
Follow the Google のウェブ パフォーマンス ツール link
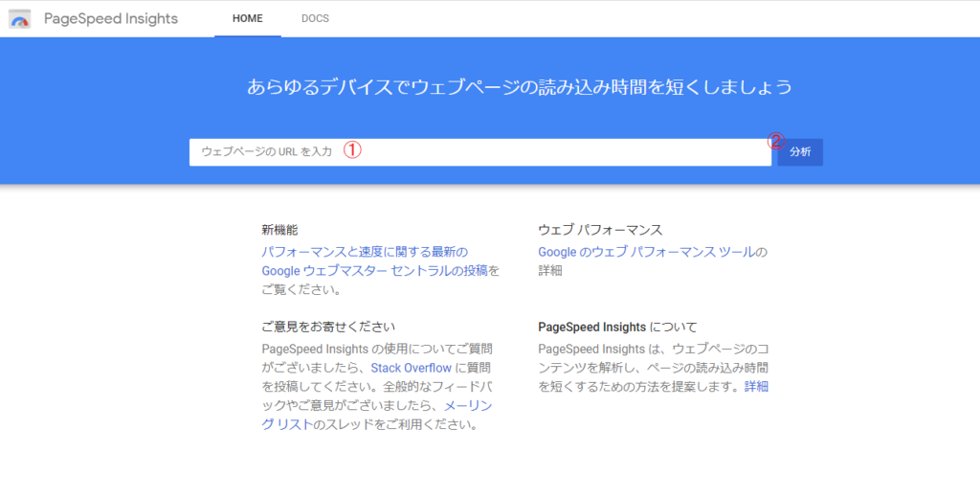pos(646,252)
